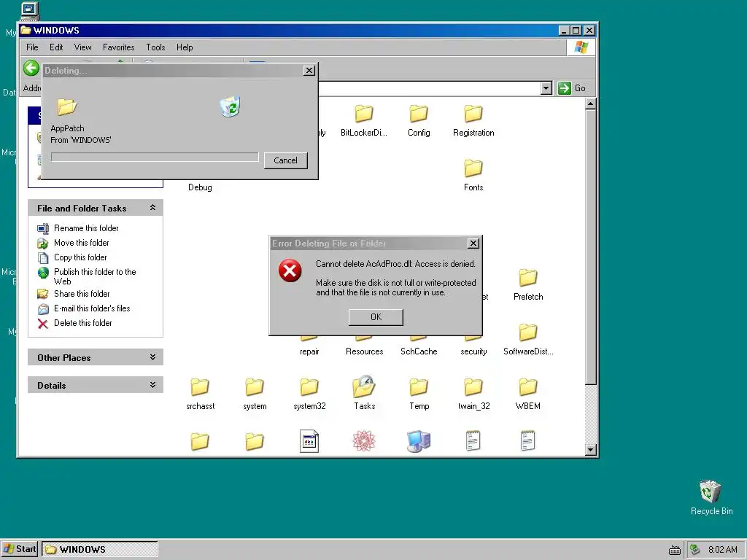Click WINDOWS taskbar button

[x=100, y=549]
